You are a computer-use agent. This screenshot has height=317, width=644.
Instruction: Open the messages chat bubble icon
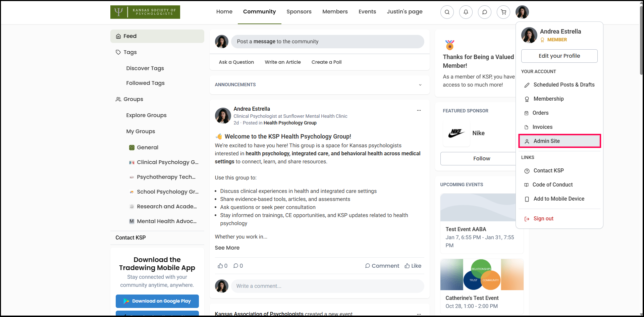(484, 12)
